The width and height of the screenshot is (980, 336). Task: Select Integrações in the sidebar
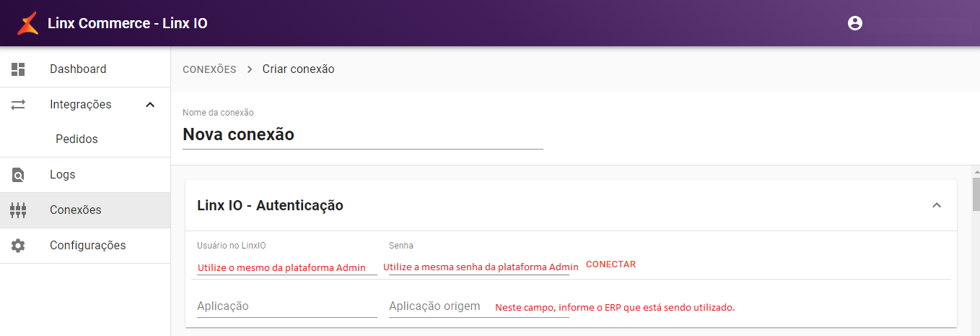85,105
